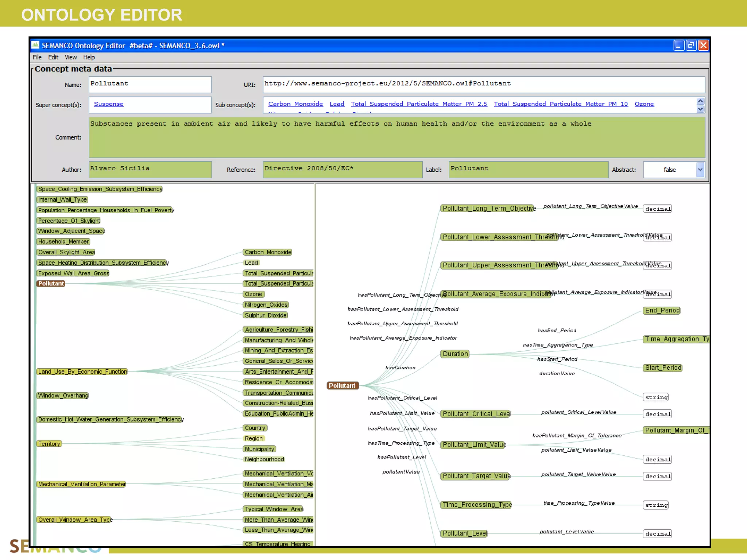Click the Duration graph node
The width and height of the screenshot is (747, 560).
click(x=455, y=354)
